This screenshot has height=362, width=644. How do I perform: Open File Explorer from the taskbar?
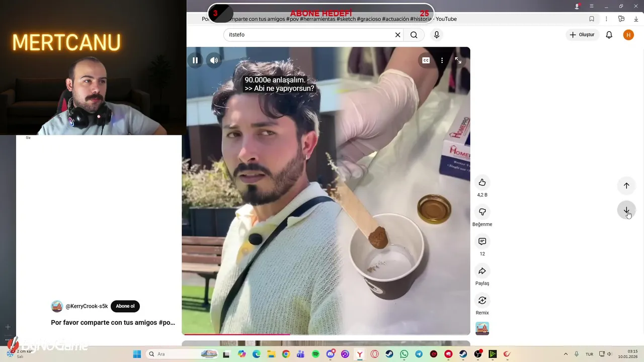point(271,354)
